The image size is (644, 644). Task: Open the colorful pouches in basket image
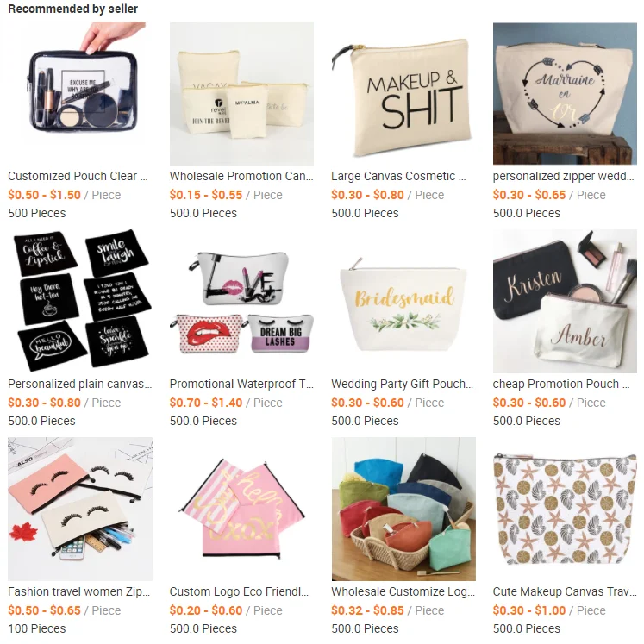coord(403,509)
